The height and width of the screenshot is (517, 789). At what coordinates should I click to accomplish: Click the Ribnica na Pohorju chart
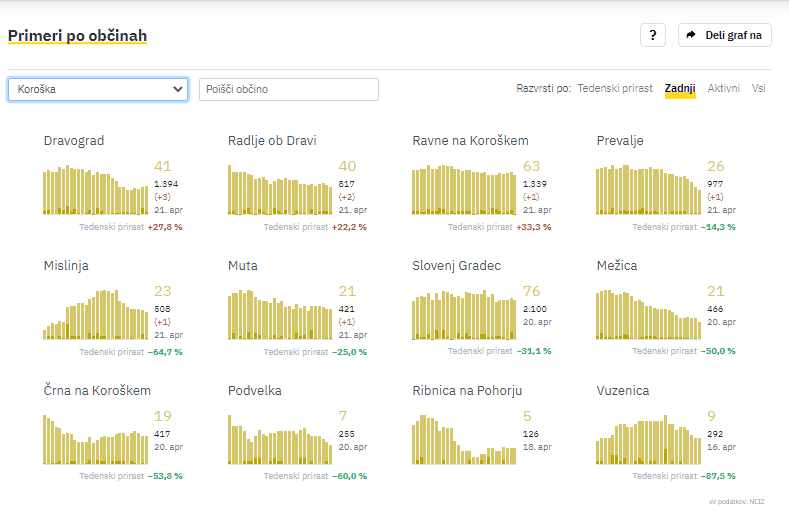click(464, 439)
